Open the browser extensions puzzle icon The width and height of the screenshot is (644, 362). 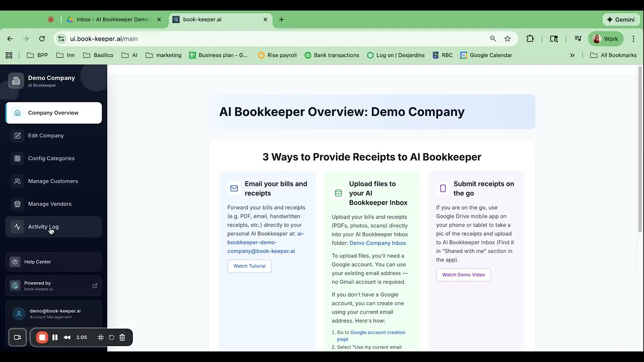(x=530, y=39)
